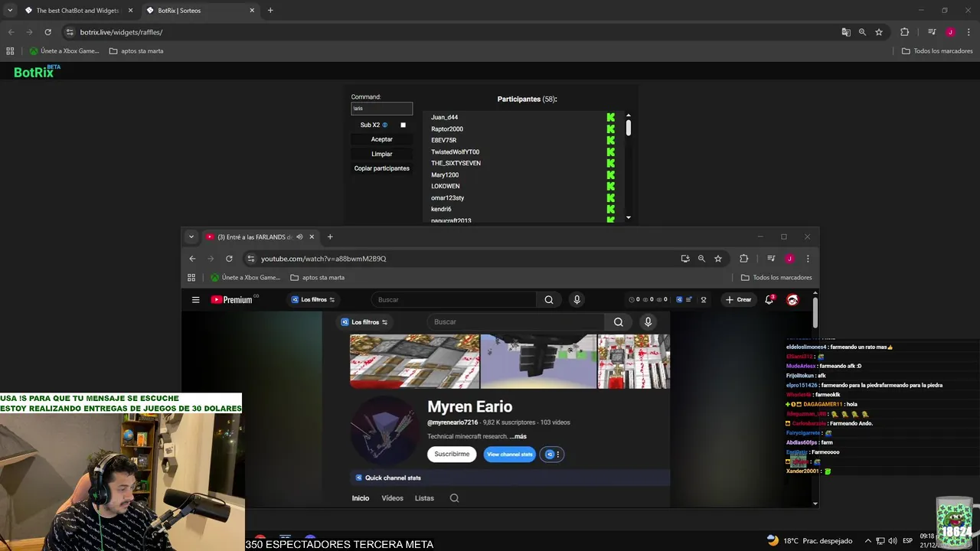Open extensions icon in YouTube browser window

[x=743, y=259]
